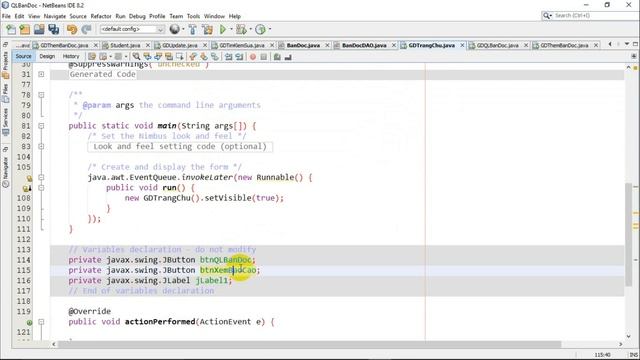Viewport: 640px width, 360px height.
Task: Shift line left icon
Action: pos(228,57)
